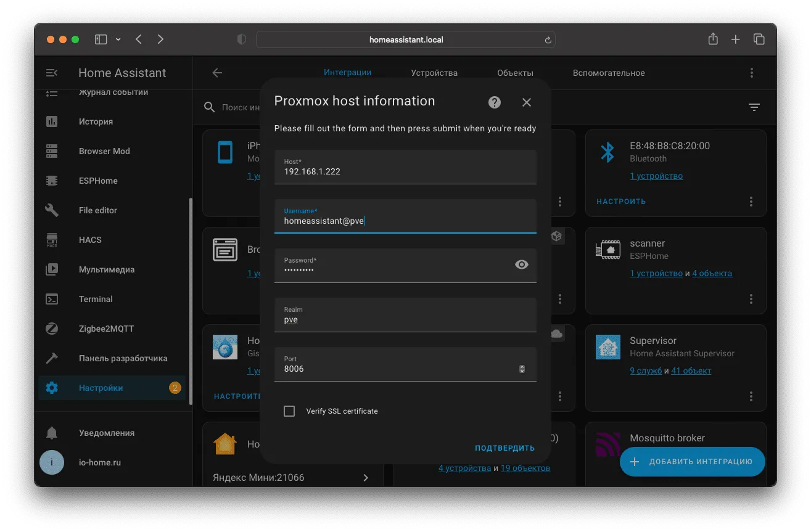Close the Proxmox host information dialog
This screenshot has height=532, width=811.
[x=527, y=102]
